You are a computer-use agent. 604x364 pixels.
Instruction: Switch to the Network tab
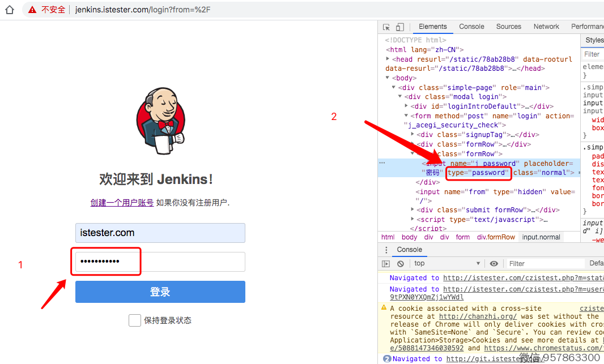tap(546, 27)
